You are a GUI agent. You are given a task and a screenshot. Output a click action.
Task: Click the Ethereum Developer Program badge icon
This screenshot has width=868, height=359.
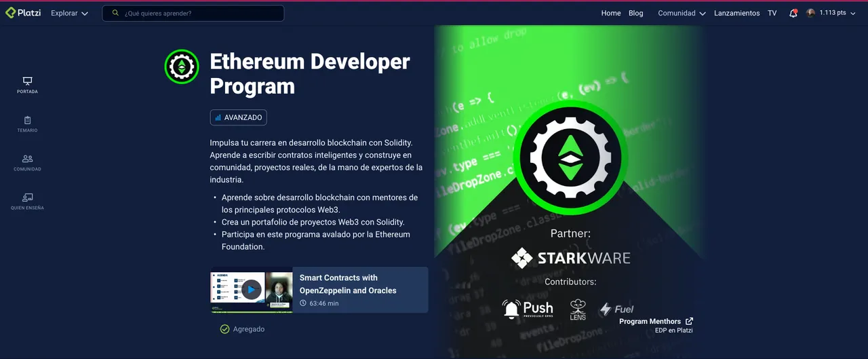point(181,67)
